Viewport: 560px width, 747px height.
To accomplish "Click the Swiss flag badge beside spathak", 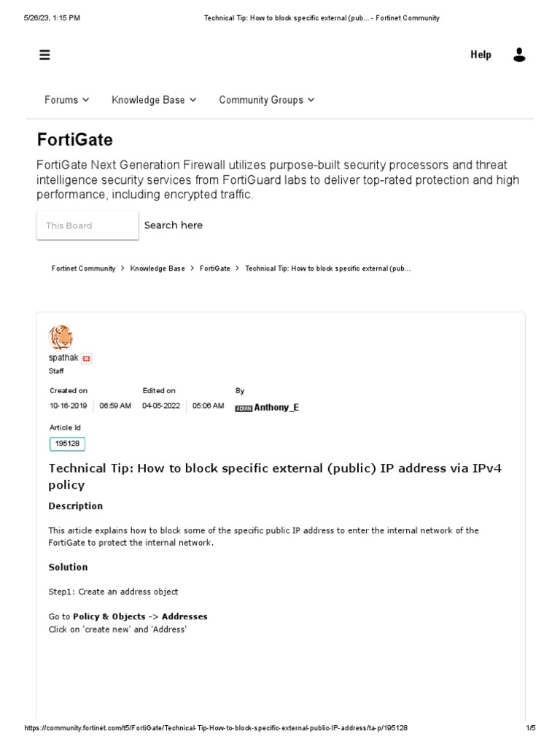I will click(87, 359).
